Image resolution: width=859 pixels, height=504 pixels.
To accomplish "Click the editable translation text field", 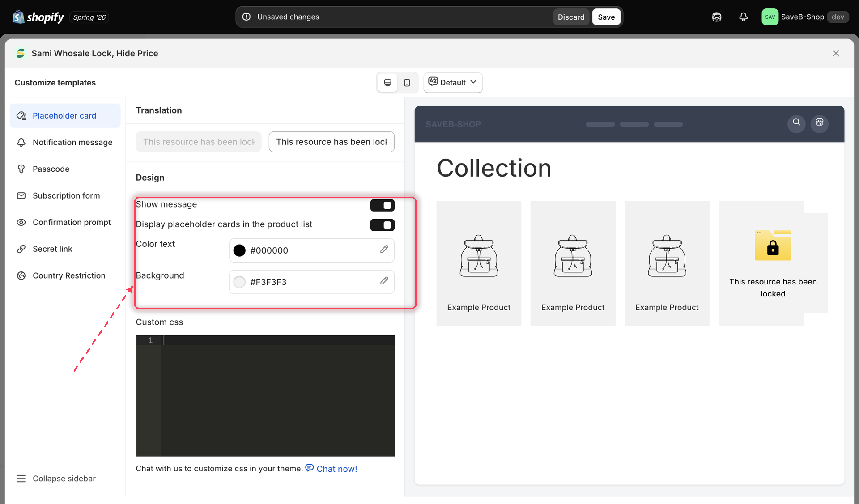I will 332,142.
